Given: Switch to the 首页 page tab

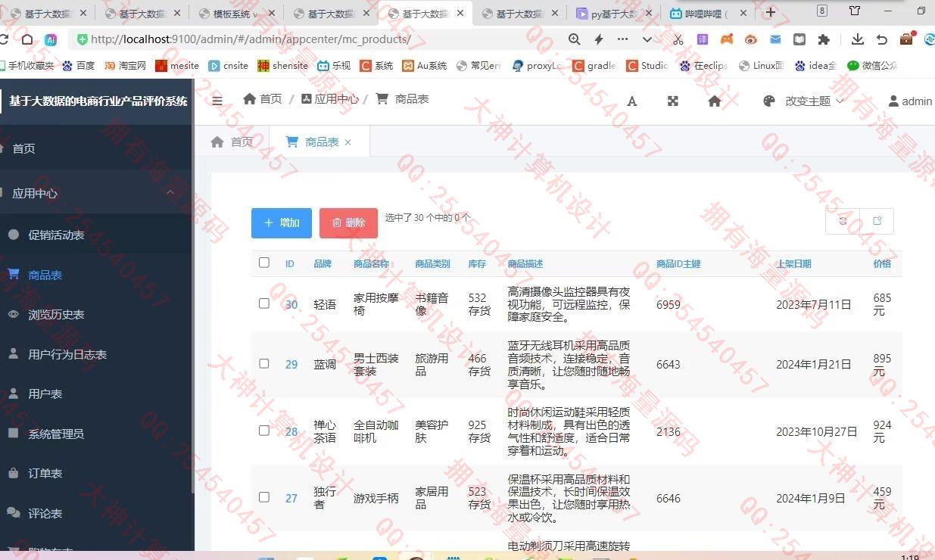Looking at the screenshot, I should click(x=232, y=142).
